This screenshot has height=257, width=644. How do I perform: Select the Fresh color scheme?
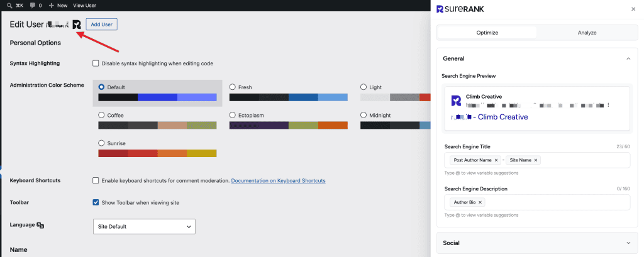[x=233, y=87]
